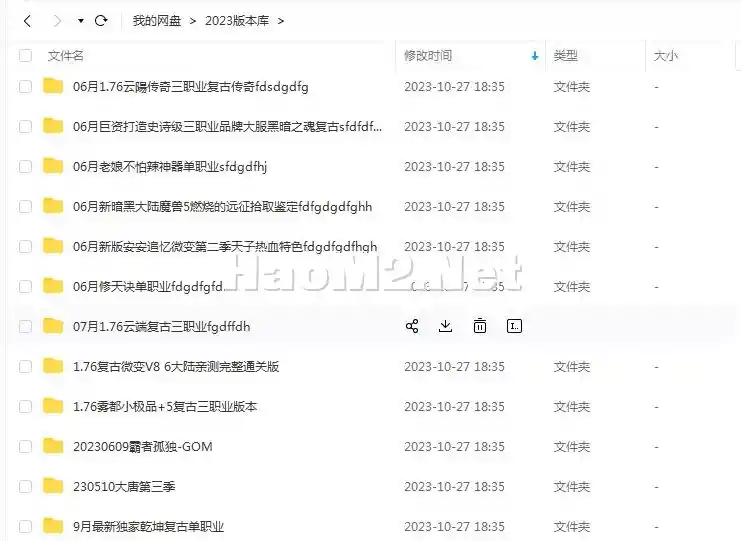Toggle the blue sort direction arrow

(x=535, y=56)
